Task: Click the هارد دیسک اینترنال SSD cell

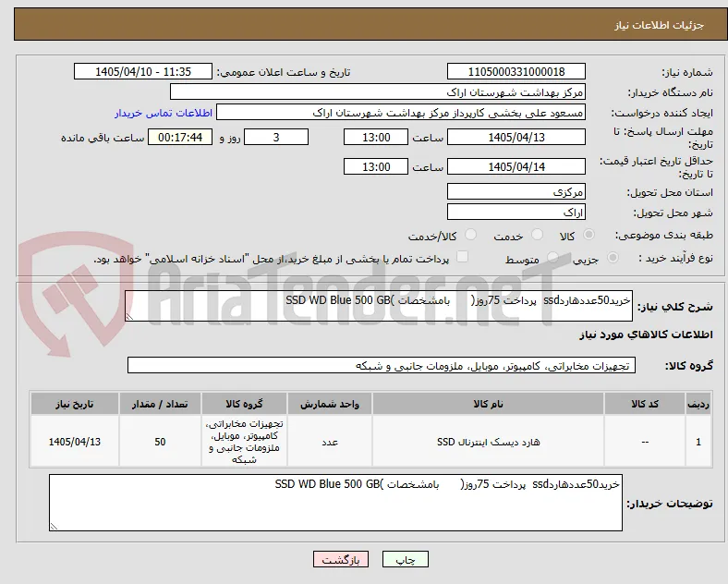Action: pyautogui.click(x=488, y=442)
